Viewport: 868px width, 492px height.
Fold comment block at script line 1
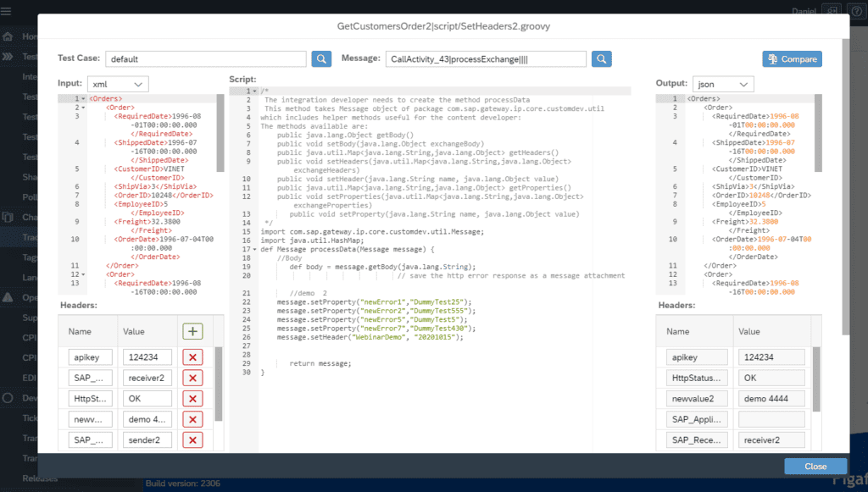point(254,91)
